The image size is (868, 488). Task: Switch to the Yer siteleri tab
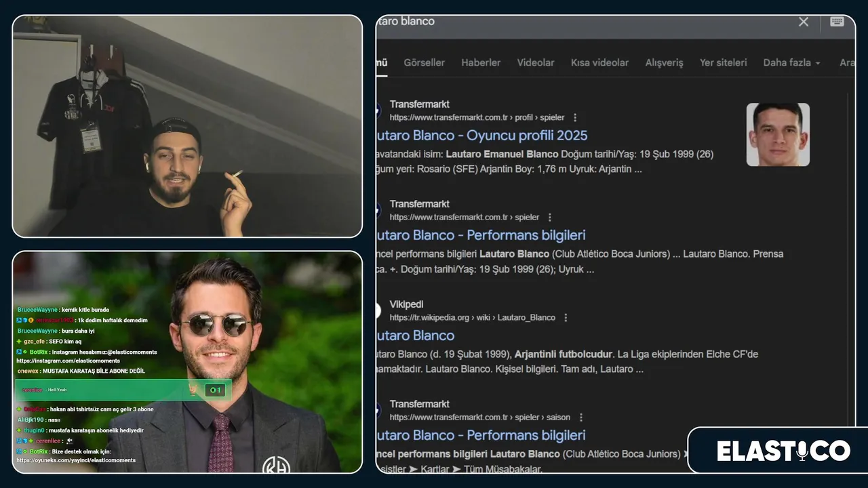[x=723, y=62]
